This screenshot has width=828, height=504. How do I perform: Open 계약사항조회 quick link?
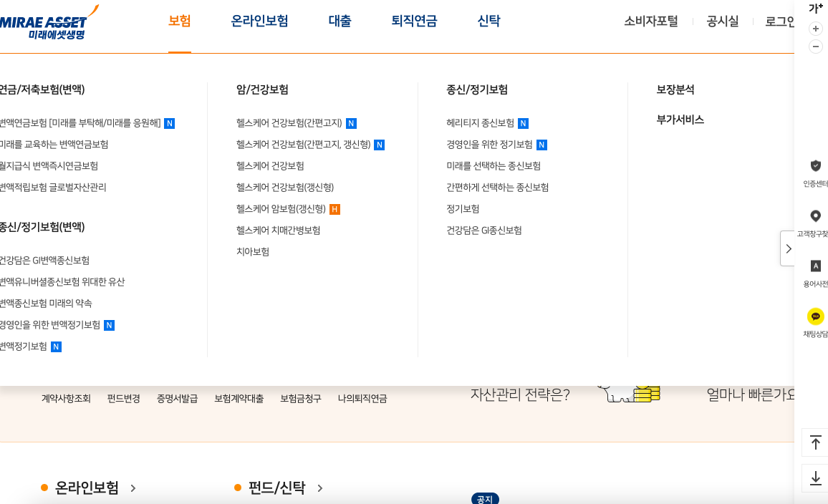click(66, 399)
